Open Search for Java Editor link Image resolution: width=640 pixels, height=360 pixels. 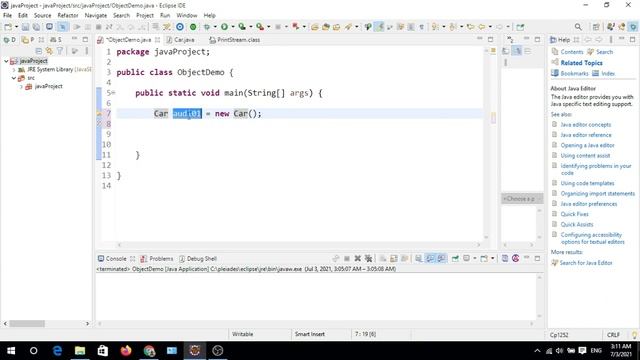pyautogui.click(x=586, y=263)
